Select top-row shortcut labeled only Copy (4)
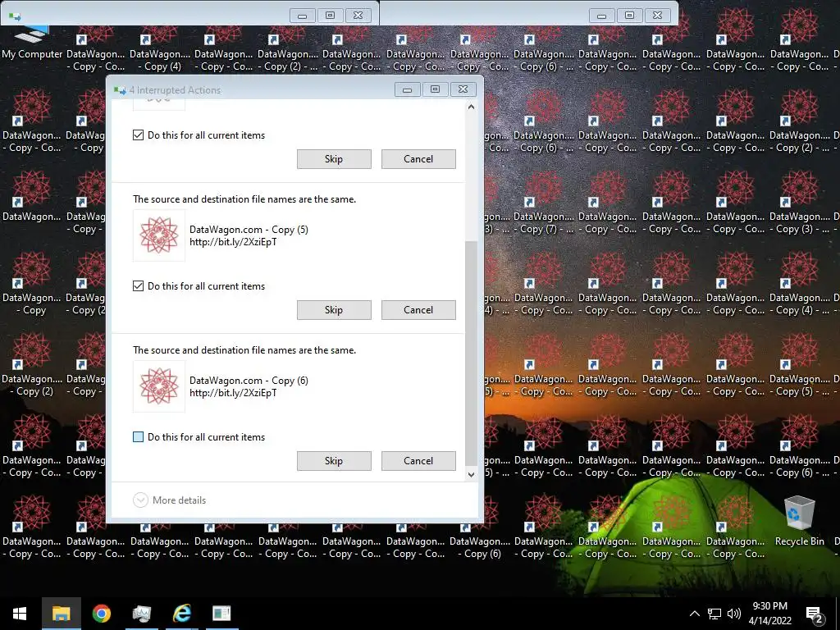This screenshot has height=630, width=840. [160, 50]
